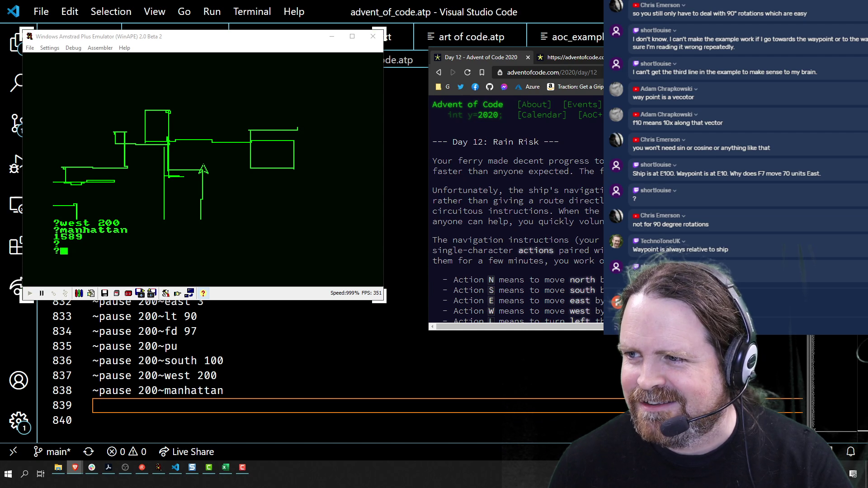Screen dimensions: 868x488
Task: Click the Settings menu in WinAPE emulator
Action: pos(49,47)
